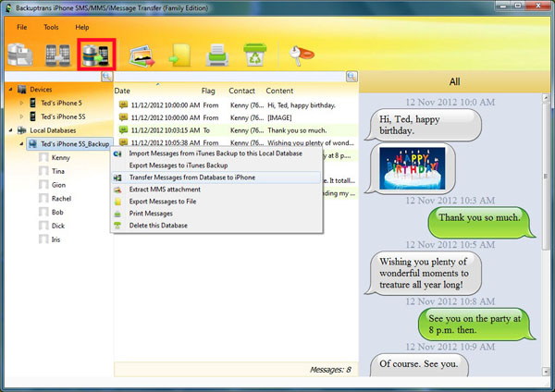The image size is (555, 392).
Task: Select the Gion contact in the tree
Action: coord(58,185)
